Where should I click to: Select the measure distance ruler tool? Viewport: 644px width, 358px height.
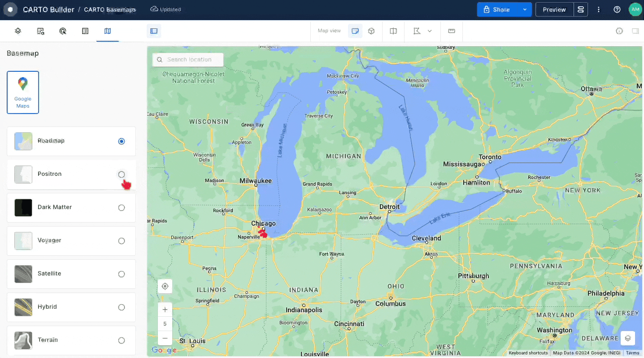452,31
